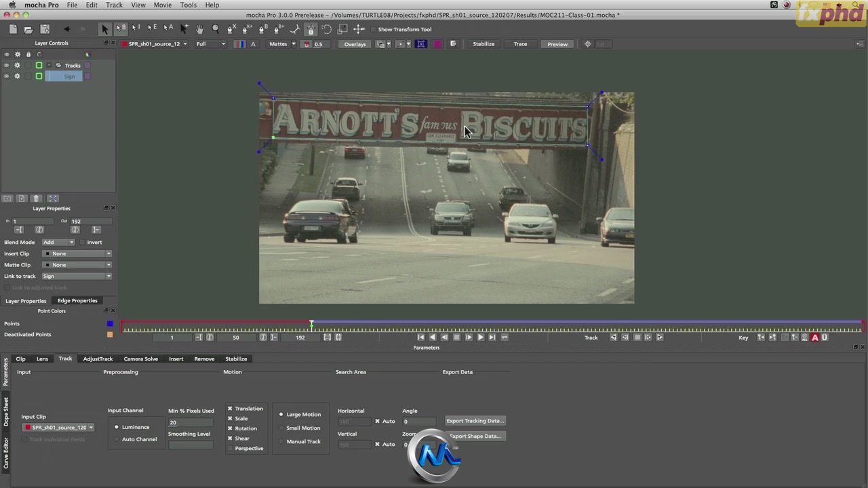
Task: Select Manual Track radio option
Action: (281, 441)
